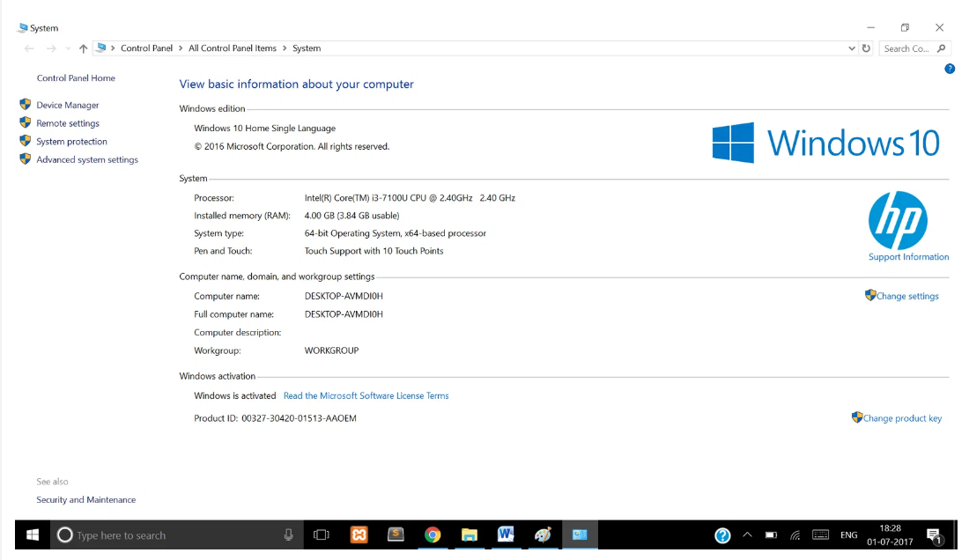Open Device Manager link
This screenshot has height=560, width=969.
pos(67,105)
